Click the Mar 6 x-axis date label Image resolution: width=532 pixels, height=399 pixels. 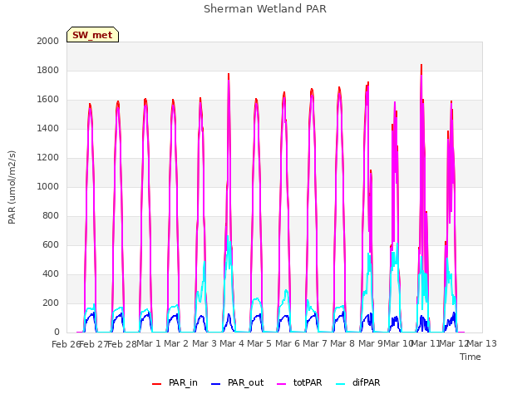[x=288, y=343]
